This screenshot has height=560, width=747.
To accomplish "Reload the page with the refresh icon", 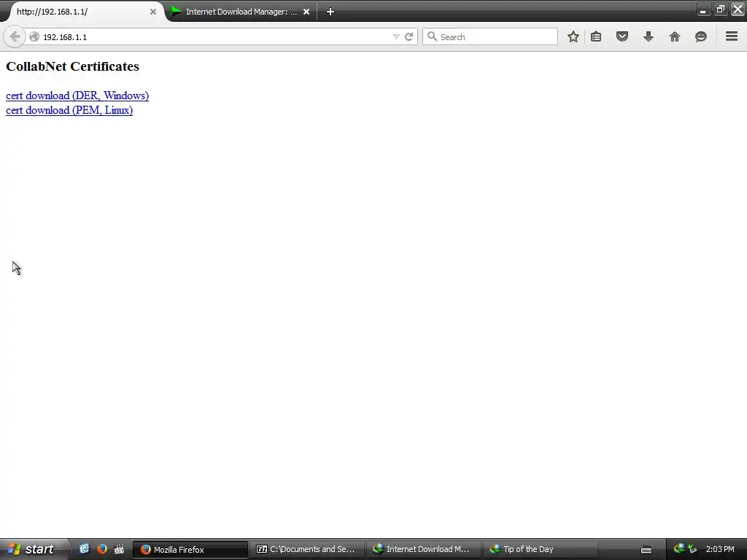I will (x=409, y=36).
